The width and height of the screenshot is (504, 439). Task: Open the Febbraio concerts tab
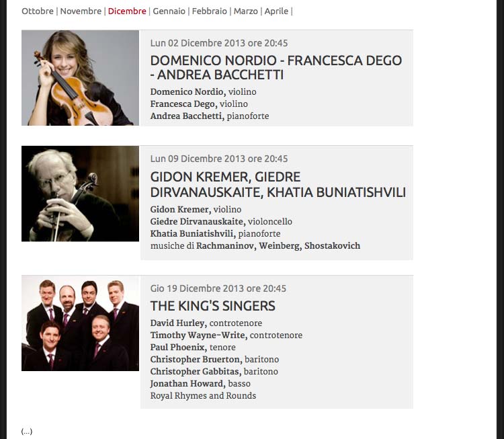point(209,11)
